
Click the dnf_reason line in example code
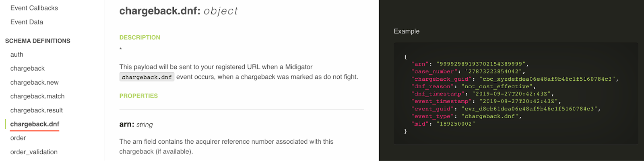point(473,86)
